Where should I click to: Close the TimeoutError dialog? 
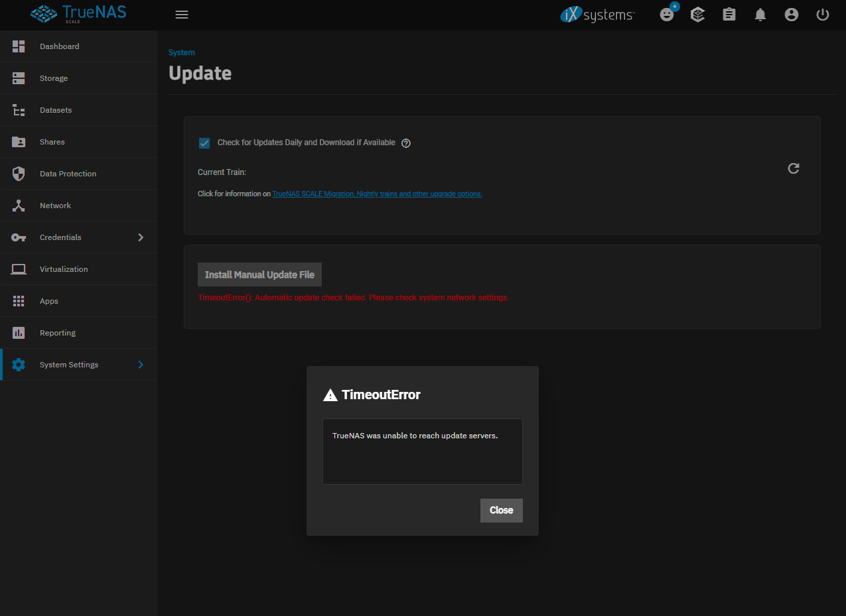click(x=502, y=511)
